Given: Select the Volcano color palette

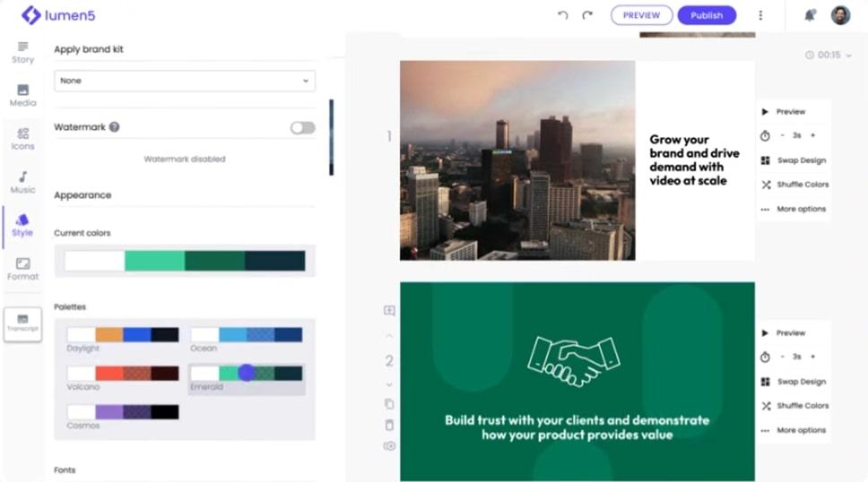Looking at the screenshot, I should (123, 374).
